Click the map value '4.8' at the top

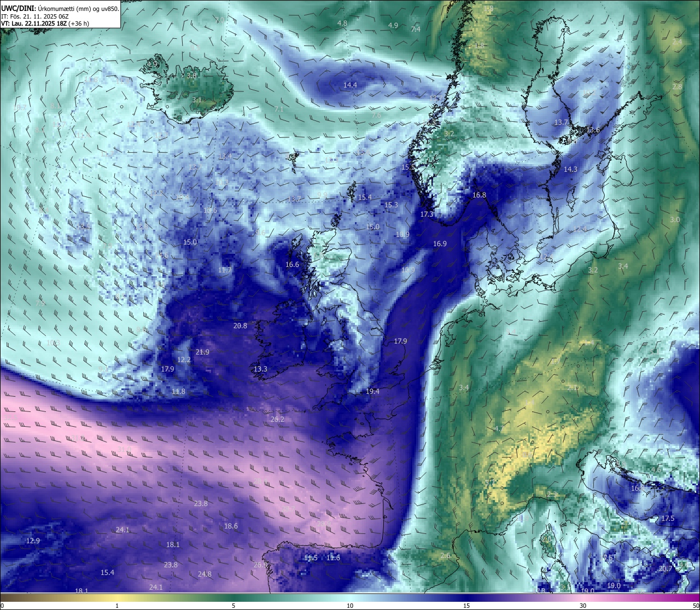pyautogui.click(x=342, y=24)
